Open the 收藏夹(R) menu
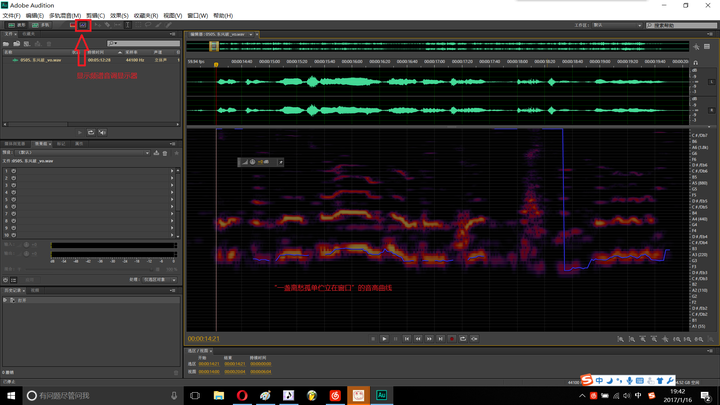The width and height of the screenshot is (720, 405). (146, 16)
